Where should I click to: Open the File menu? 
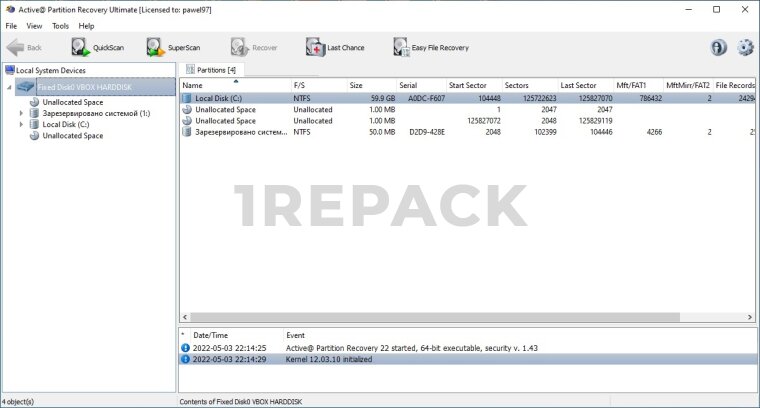click(x=11, y=25)
